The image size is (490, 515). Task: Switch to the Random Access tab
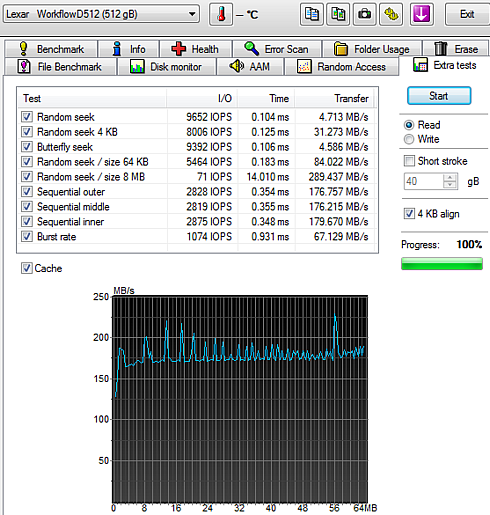[x=341, y=67]
